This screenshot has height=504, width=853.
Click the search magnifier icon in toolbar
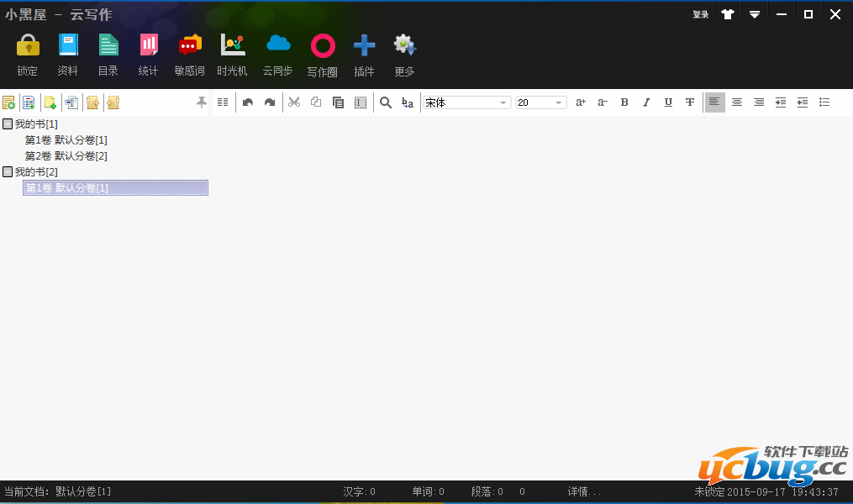click(386, 102)
